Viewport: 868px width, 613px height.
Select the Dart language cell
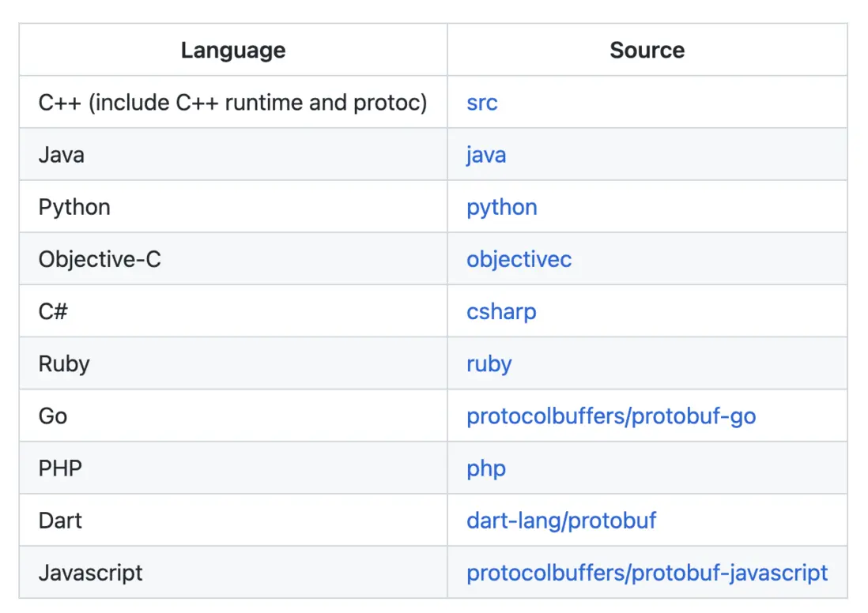pyautogui.click(x=60, y=520)
